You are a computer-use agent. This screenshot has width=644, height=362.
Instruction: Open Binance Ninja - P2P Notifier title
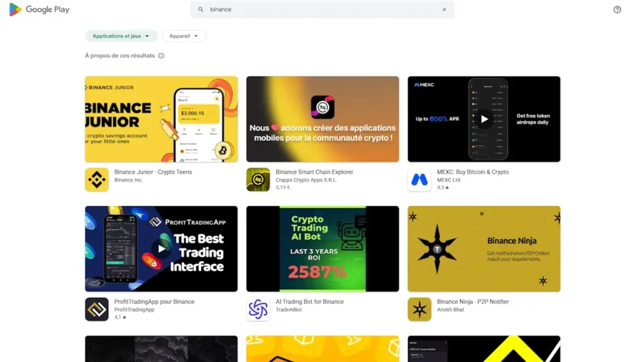coord(473,302)
